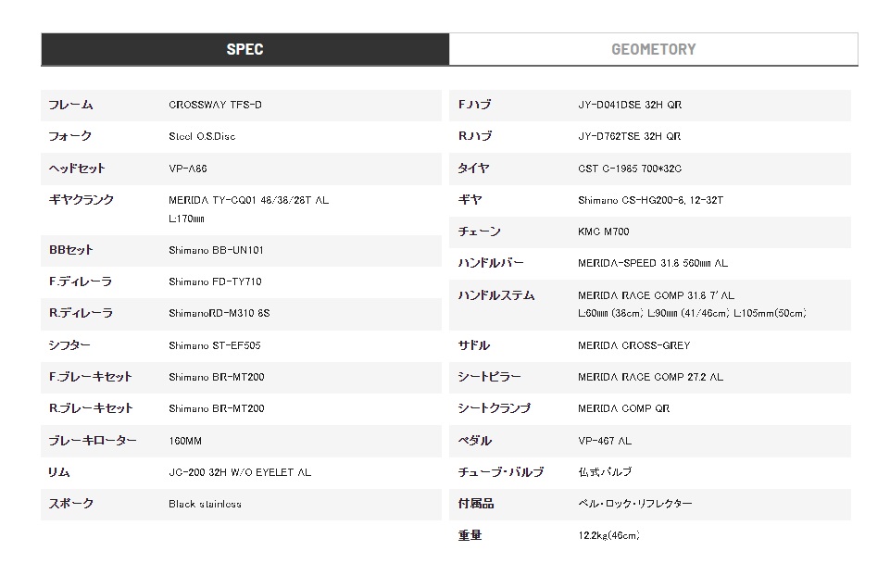Click Shimano CS-HG200-8, 12-32T gear value
The image size is (890, 588).
pyautogui.click(x=650, y=200)
